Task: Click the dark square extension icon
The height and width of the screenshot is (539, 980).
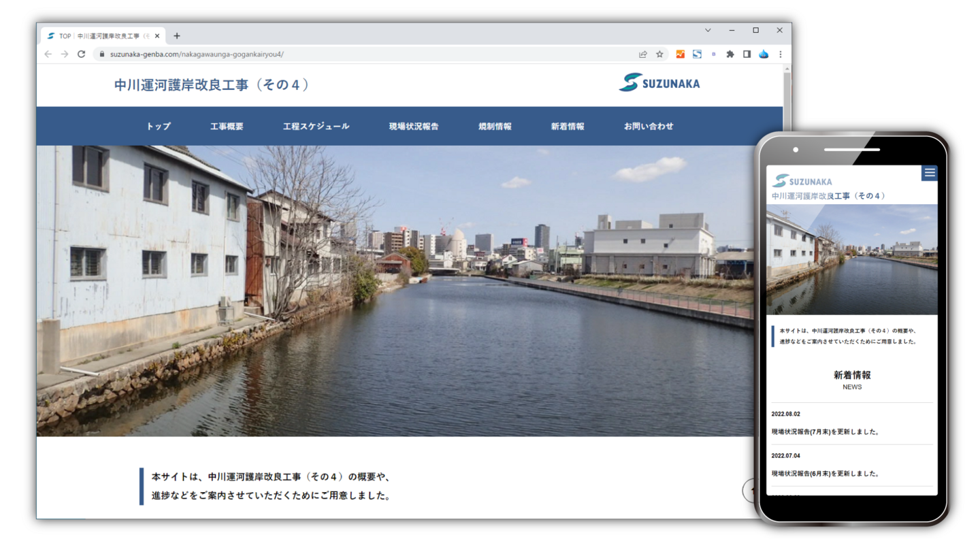Action: click(x=747, y=54)
